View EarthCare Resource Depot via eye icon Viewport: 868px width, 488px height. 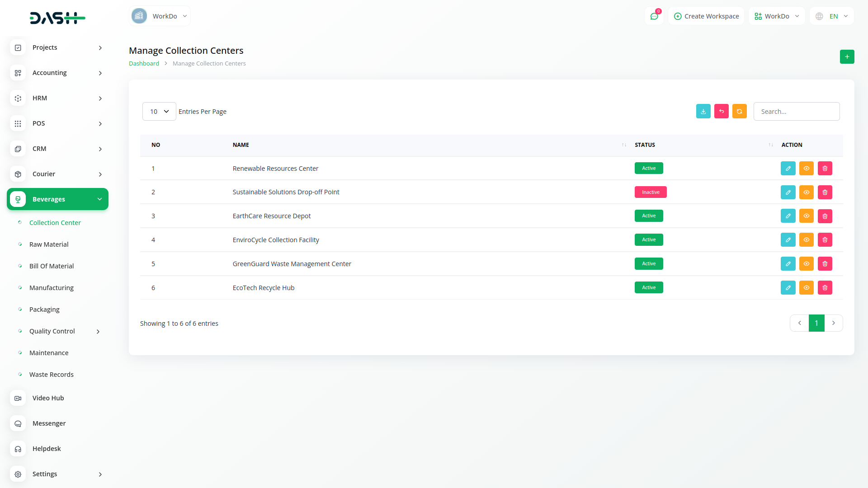click(x=806, y=216)
